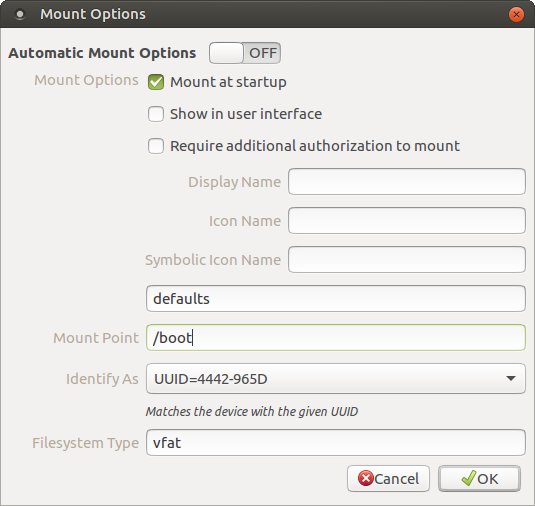The image size is (535, 506).
Task: Uncheck the Mount at startup checkbox
Action: click(x=156, y=82)
